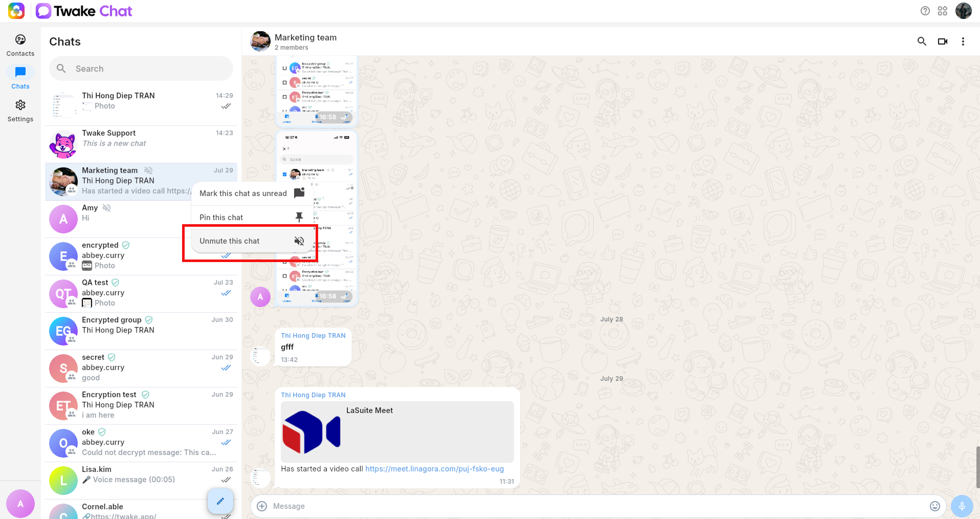Click the chat search field
Screen dimensions: 980x519
click(x=141, y=69)
